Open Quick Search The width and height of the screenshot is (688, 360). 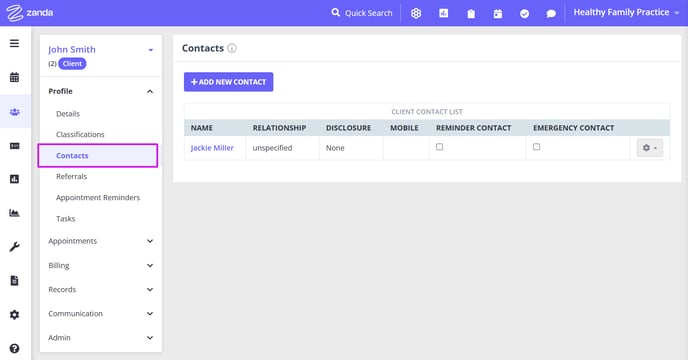362,13
